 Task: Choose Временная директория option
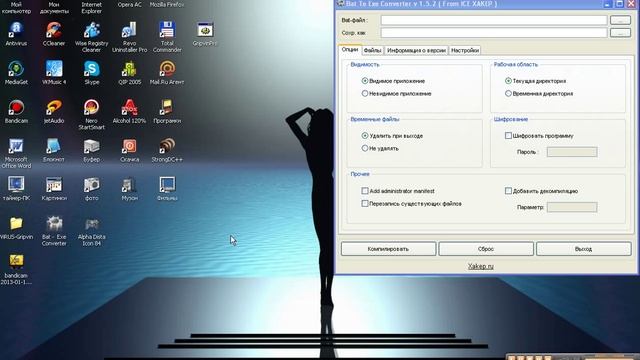tap(508, 93)
